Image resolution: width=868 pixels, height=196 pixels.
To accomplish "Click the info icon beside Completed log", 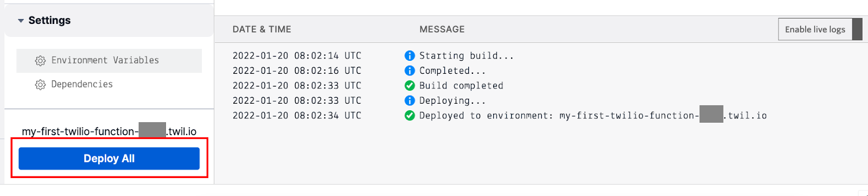I will click(x=410, y=71).
